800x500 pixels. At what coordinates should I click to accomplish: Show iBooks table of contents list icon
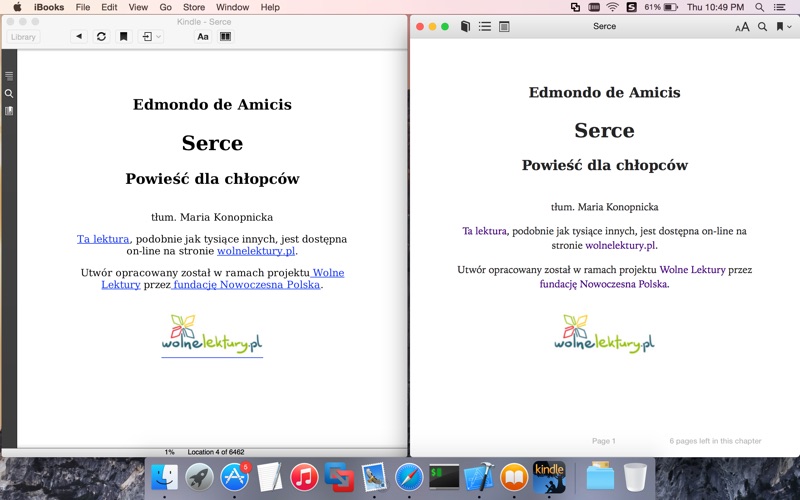tap(485, 27)
